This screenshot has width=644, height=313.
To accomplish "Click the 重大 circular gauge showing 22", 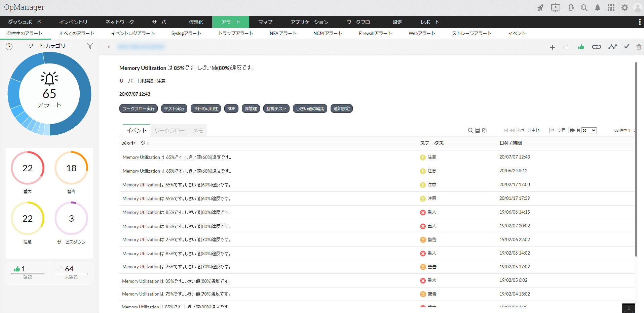I will click(28, 168).
